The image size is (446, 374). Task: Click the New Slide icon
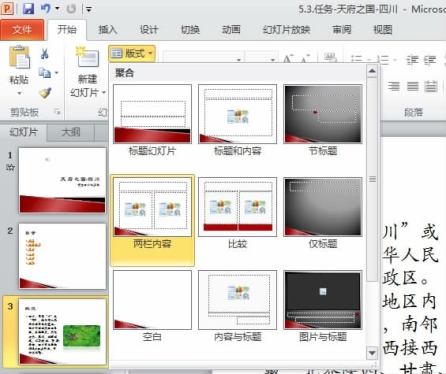coord(87,57)
